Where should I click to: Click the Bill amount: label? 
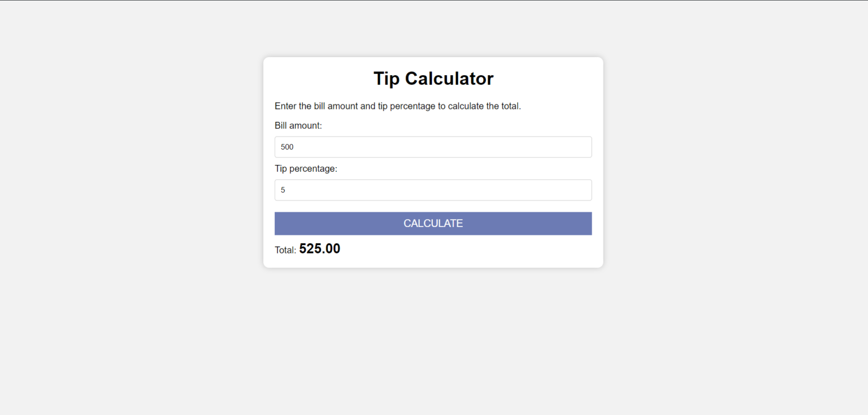298,125
